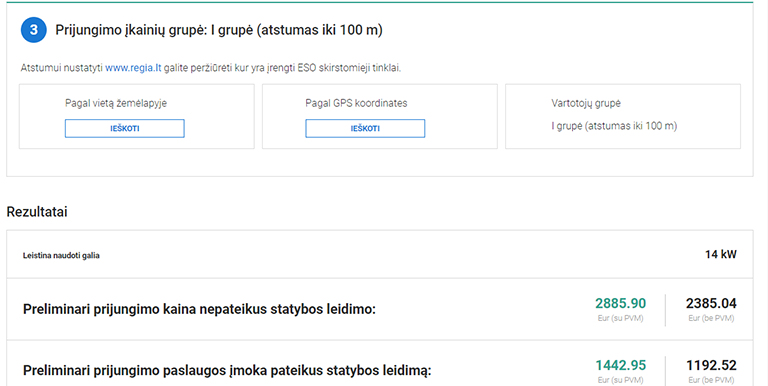The height and width of the screenshot is (386, 768).
Task: Select the value I grupė (atstumas iki 100 m)
Action: tap(614, 126)
